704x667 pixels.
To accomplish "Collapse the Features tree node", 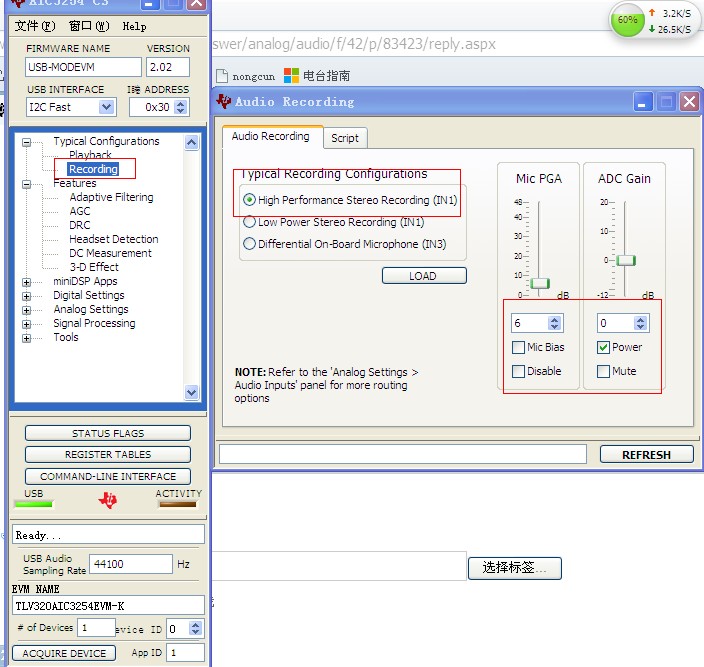I will (x=26, y=184).
